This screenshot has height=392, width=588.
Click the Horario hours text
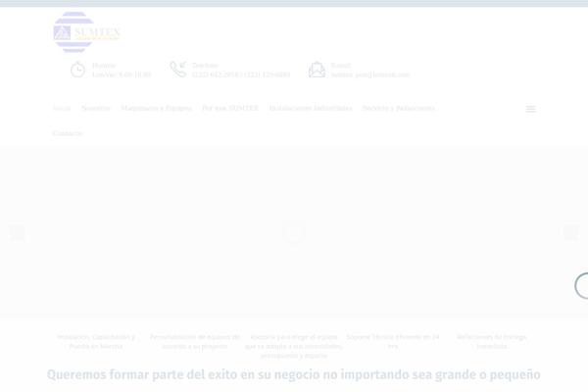click(122, 74)
